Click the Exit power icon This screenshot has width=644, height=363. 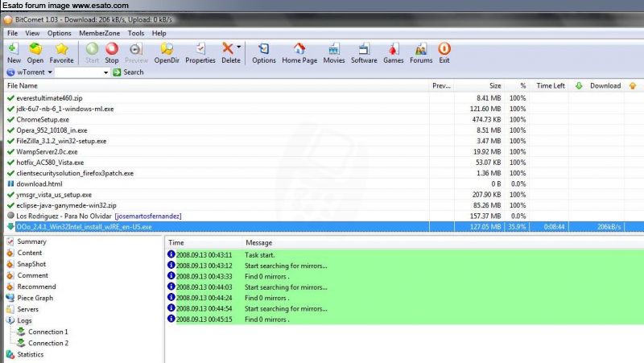tap(444, 53)
